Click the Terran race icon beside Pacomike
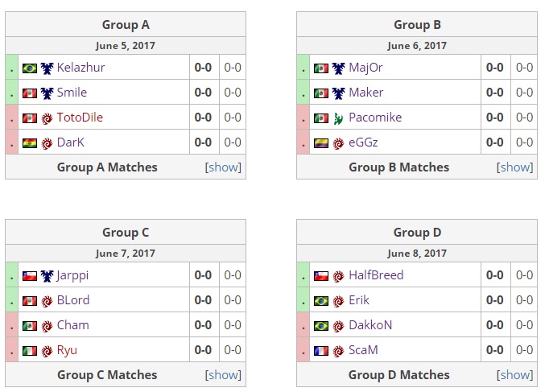This screenshot has height=392, width=545. (338, 118)
